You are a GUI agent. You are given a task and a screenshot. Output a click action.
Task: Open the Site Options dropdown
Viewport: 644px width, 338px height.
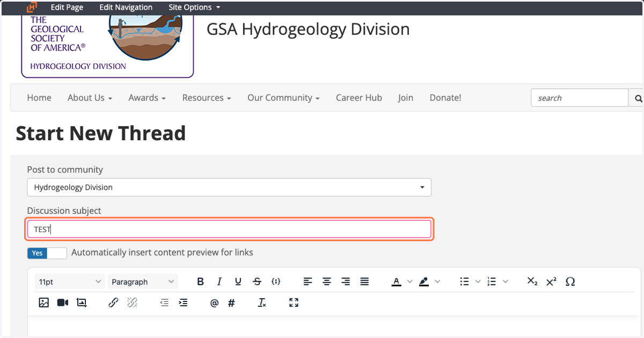[x=194, y=8]
